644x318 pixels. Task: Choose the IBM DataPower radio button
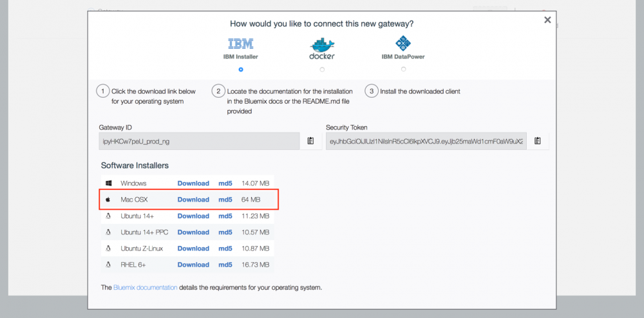403,69
